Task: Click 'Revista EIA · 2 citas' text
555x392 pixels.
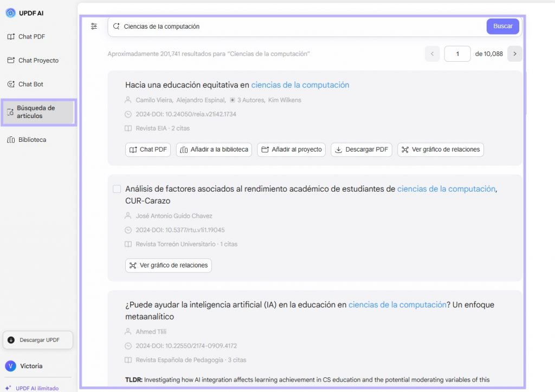Action: tap(163, 128)
